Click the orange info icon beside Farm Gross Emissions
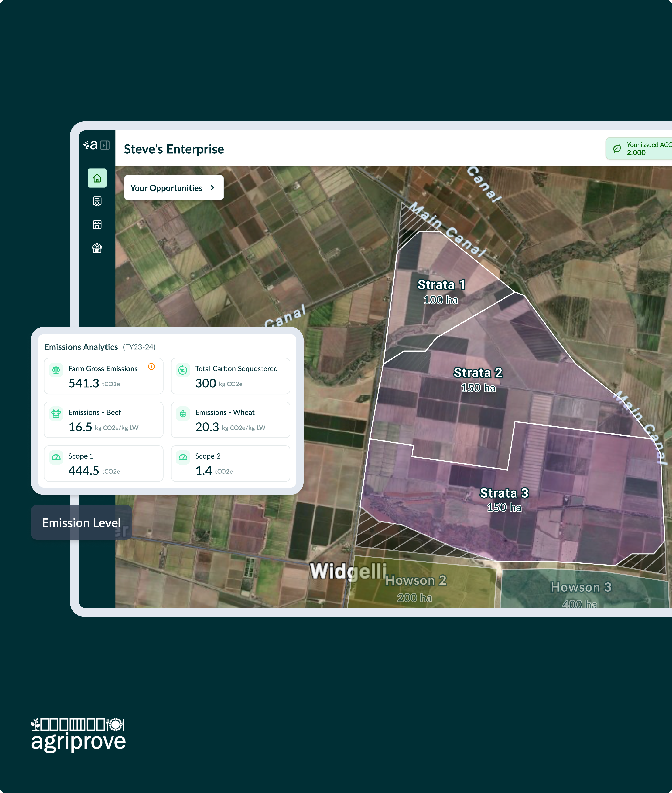 (151, 366)
